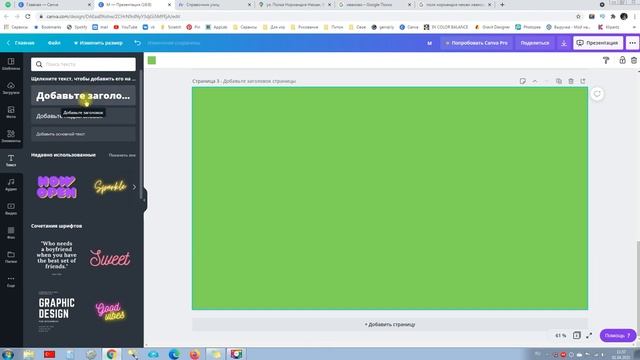Open the Folders tab in the side rail
This screenshot has height=360, width=640.
pyautogui.click(x=11, y=256)
